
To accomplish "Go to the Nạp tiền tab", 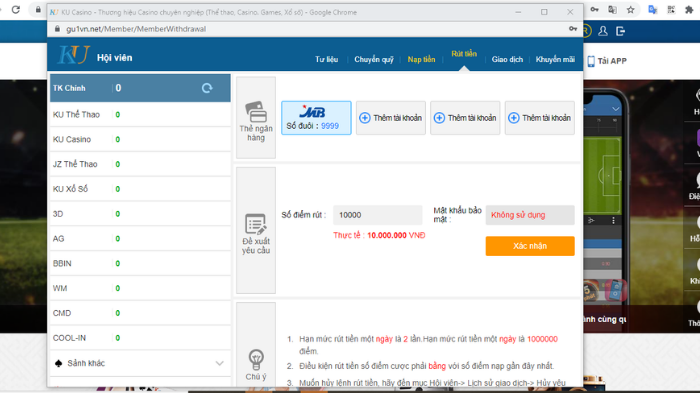I will (x=421, y=59).
